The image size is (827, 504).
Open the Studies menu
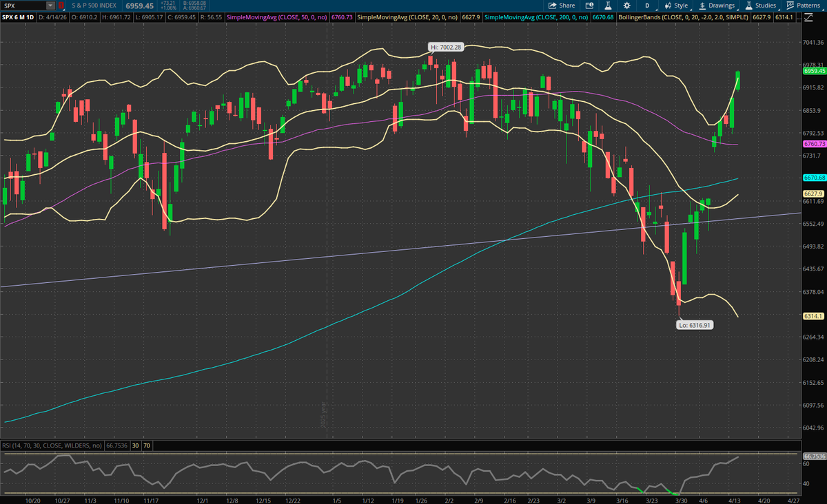[760, 5]
